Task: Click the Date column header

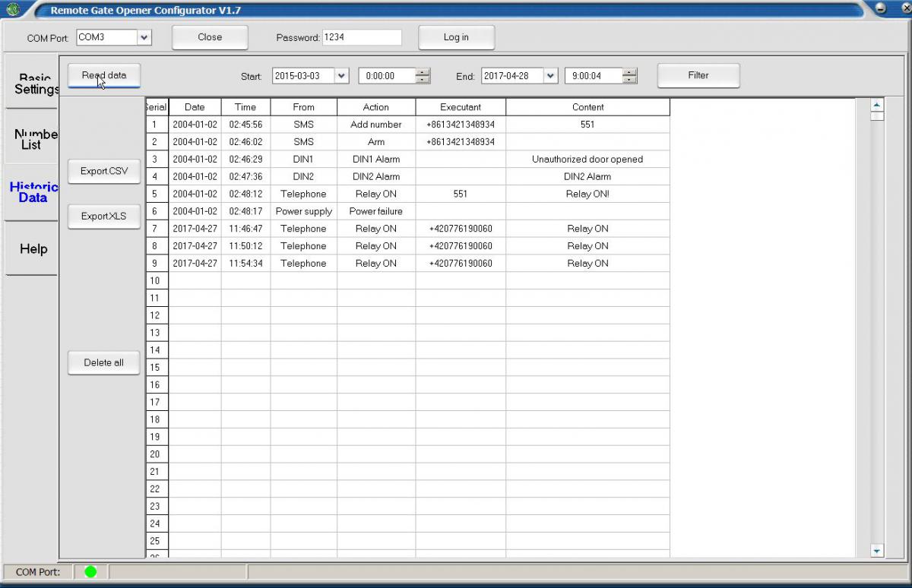Action: click(x=195, y=107)
